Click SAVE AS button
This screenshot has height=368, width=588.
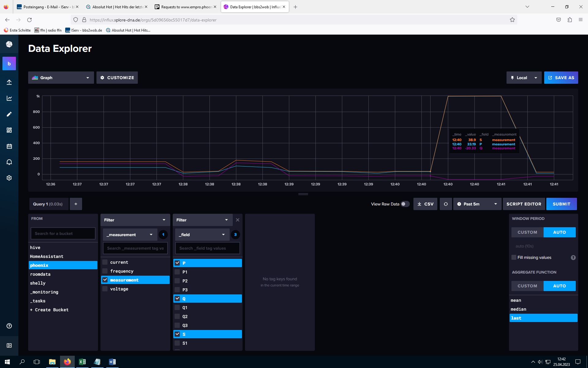(x=561, y=78)
